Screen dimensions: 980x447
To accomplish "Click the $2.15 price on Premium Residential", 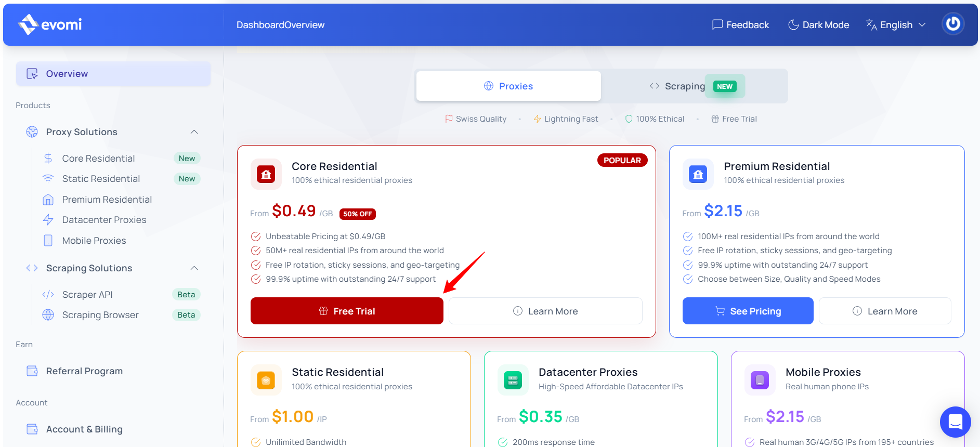I will tap(723, 211).
